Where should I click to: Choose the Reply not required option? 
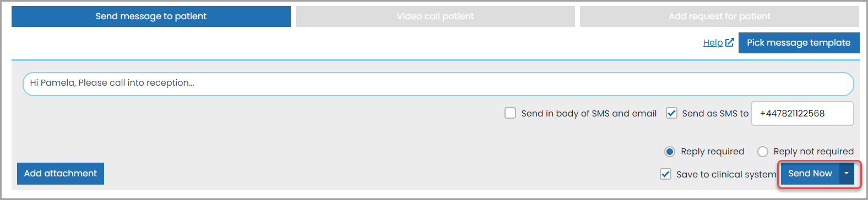coord(763,152)
